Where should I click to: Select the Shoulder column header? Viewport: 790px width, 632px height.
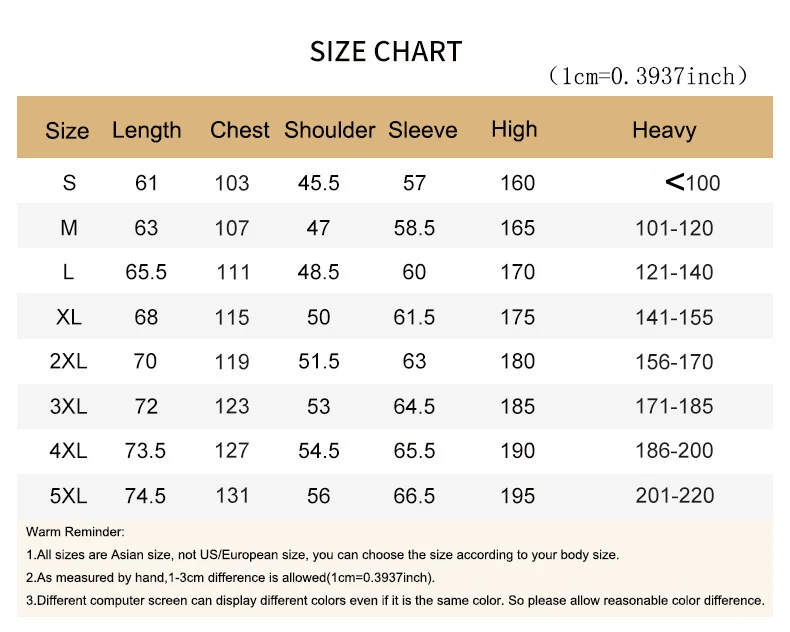(329, 130)
